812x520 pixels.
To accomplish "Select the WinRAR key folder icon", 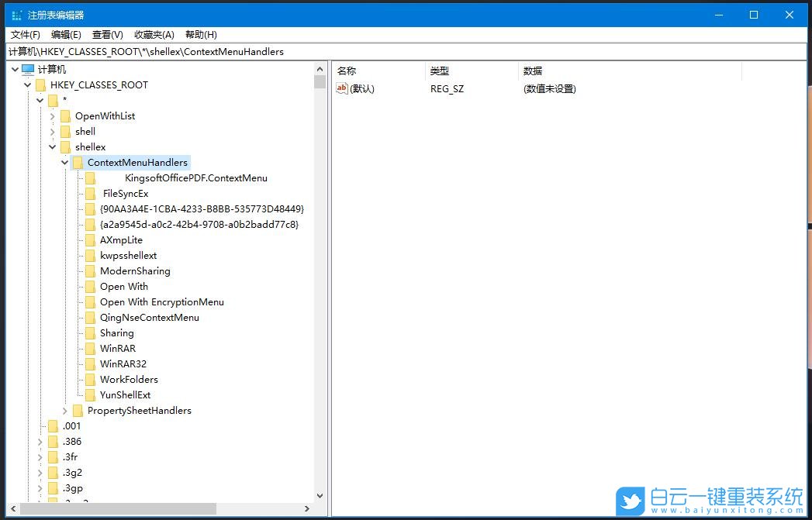I will pos(91,348).
